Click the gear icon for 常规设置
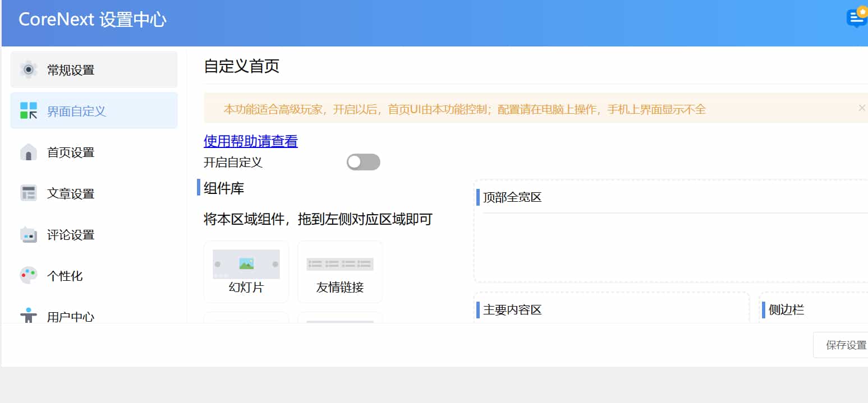868x403 pixels. (x=29, y=70)
